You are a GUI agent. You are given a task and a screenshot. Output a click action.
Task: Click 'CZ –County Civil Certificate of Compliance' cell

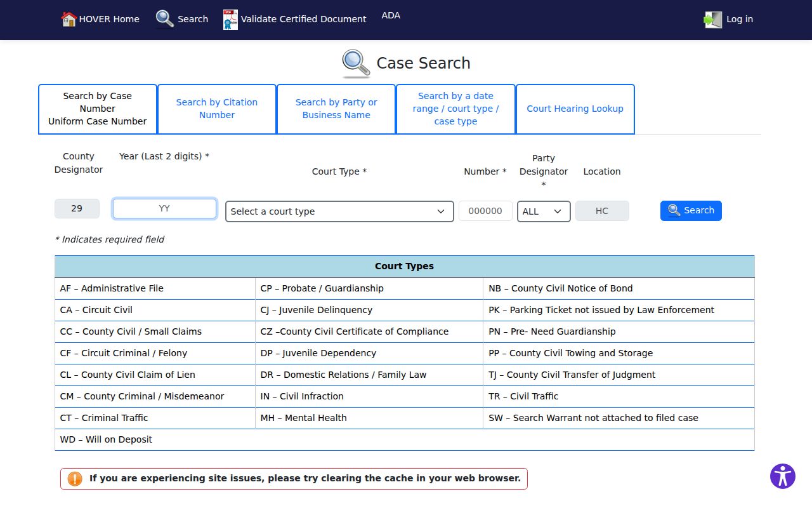pyautogui.click(x=369, y=331)
